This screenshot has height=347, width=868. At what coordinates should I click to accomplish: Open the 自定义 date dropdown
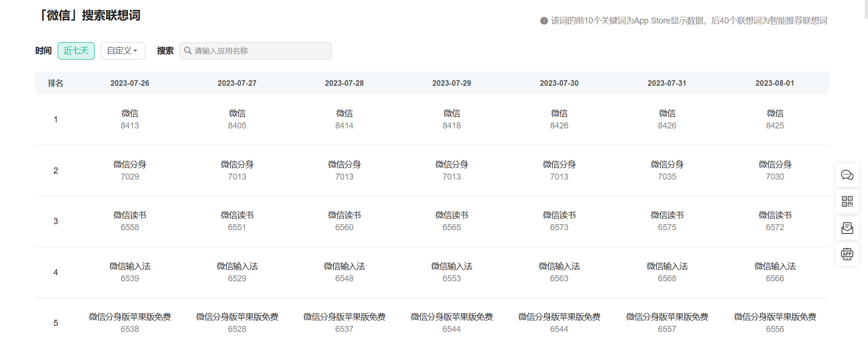click(x=123, y=51)
